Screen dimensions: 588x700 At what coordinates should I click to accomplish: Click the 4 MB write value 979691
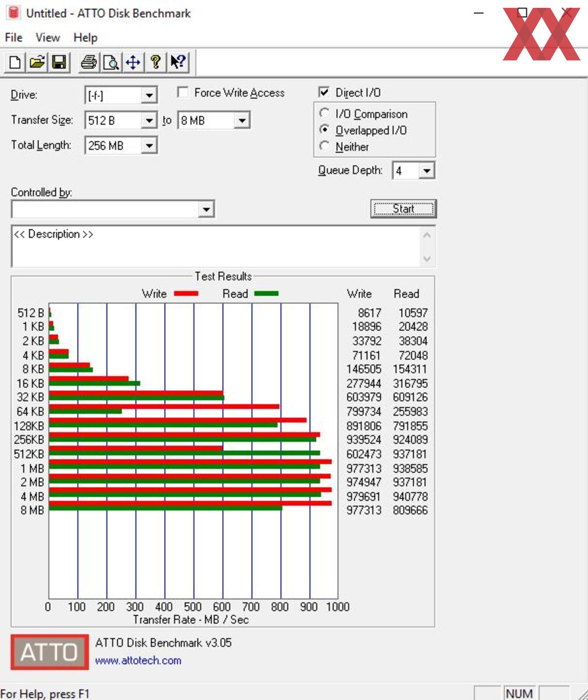(x=364, y=496)
